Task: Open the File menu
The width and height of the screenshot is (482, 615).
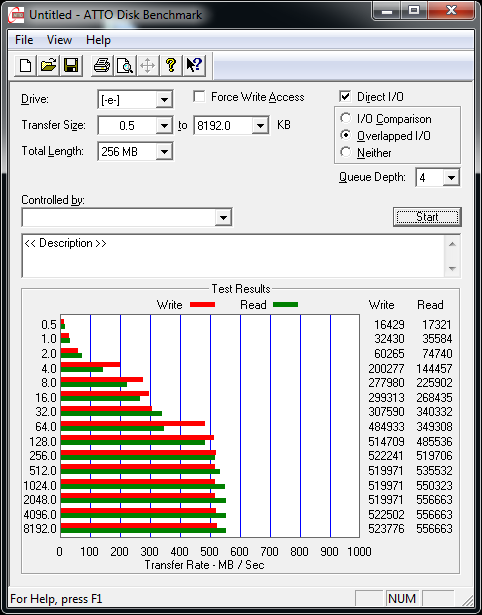Action: click(24, 40)
